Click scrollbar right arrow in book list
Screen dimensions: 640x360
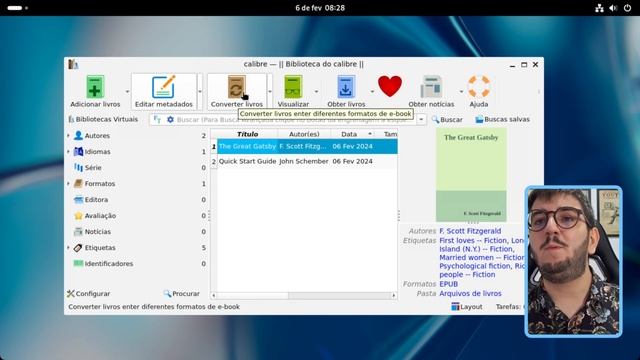(394, 295)
